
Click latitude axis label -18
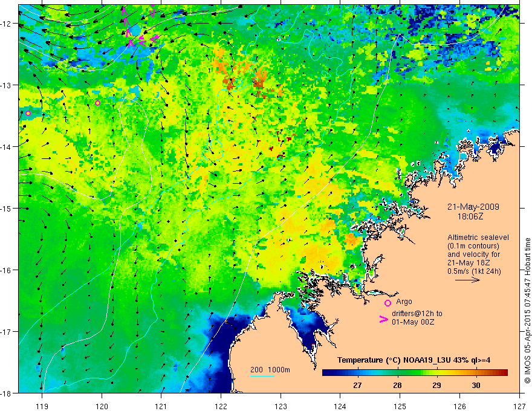[x=7, y=393]
